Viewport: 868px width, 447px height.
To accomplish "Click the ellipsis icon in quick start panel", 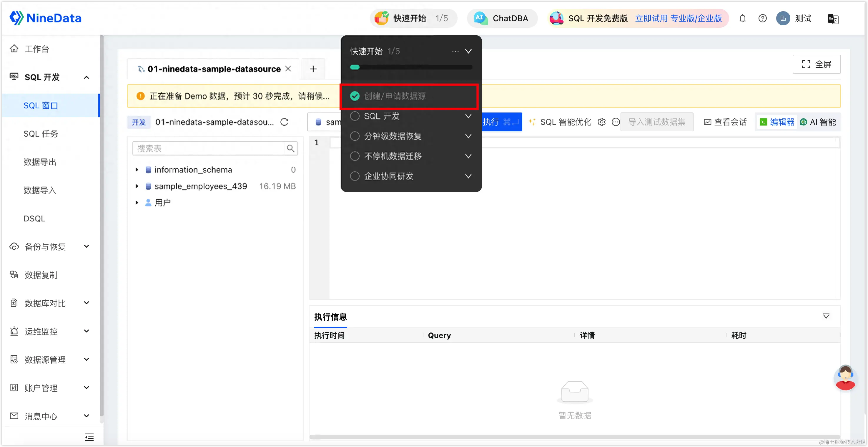I will [x=455, y=51].
